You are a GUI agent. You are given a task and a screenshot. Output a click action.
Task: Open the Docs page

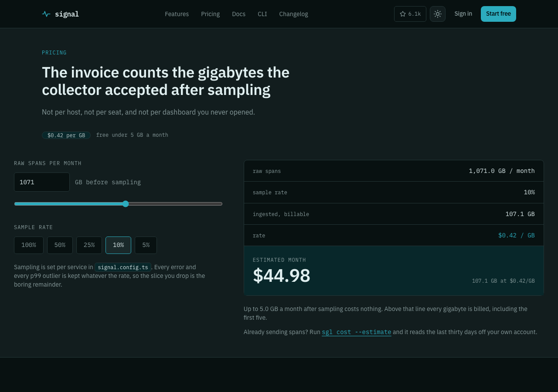(238, 14)
